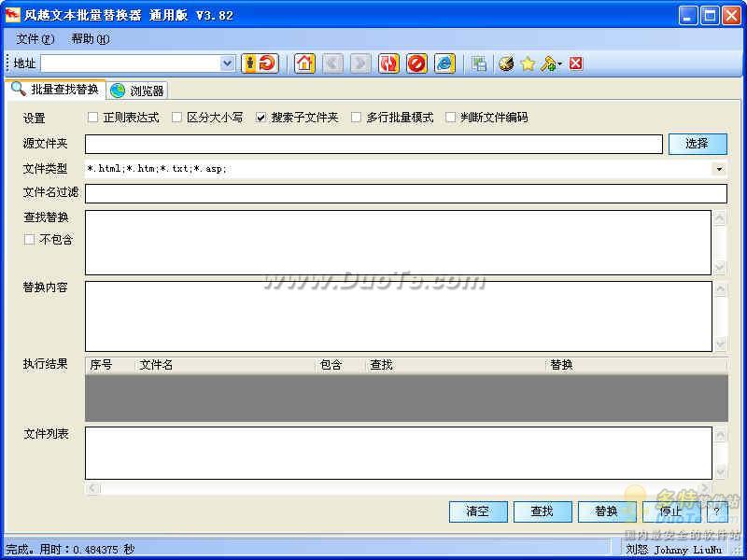Open the 文件(F) menu
This screenshot has height=560, width=747.
pyautogui.click(x=35, y=38)
